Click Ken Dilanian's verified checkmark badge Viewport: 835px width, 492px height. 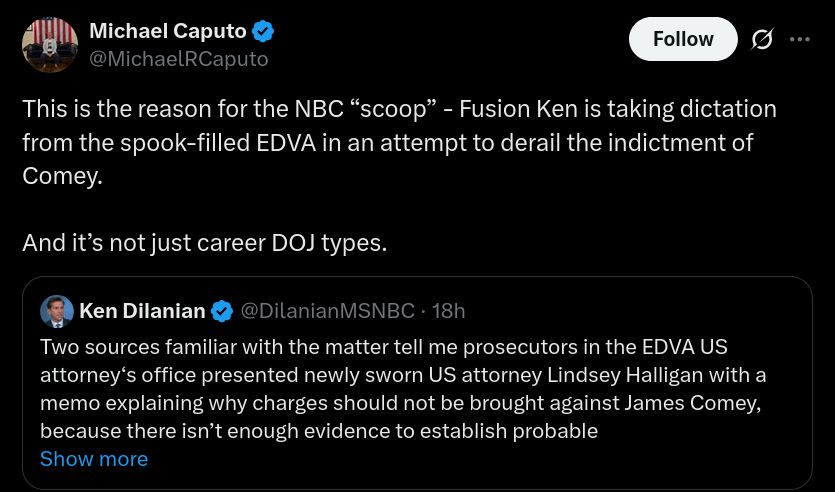point(223,311)
